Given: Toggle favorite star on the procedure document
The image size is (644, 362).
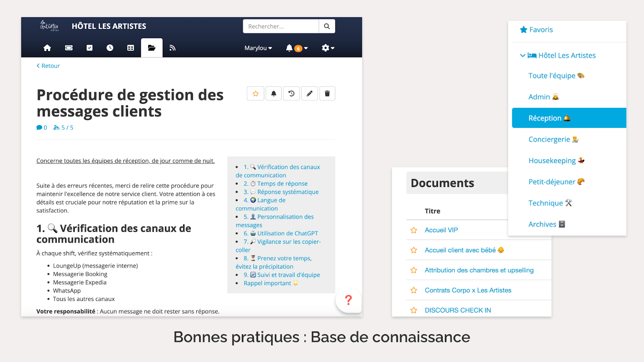Looking at the screenshot, I should click(256, 94).
